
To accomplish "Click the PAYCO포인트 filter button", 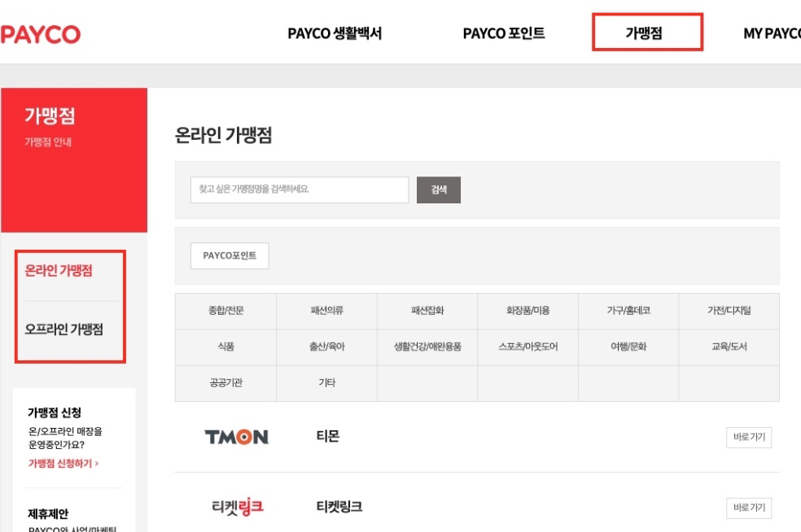I will coord(229,255).
